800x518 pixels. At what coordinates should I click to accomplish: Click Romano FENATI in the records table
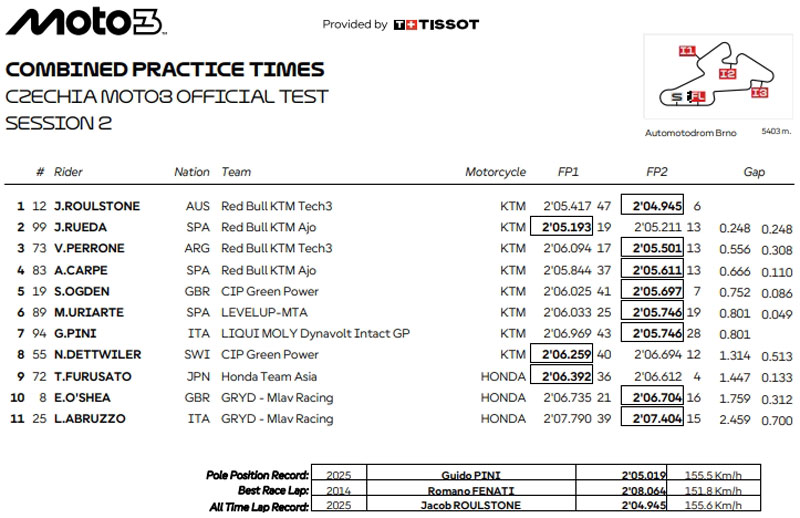[468, 490]
